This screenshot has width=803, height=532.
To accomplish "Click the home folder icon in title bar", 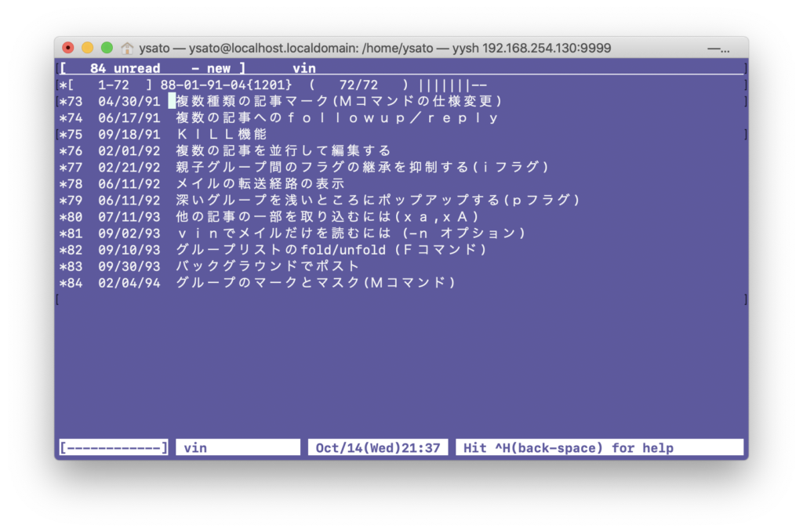I will 127,49.
